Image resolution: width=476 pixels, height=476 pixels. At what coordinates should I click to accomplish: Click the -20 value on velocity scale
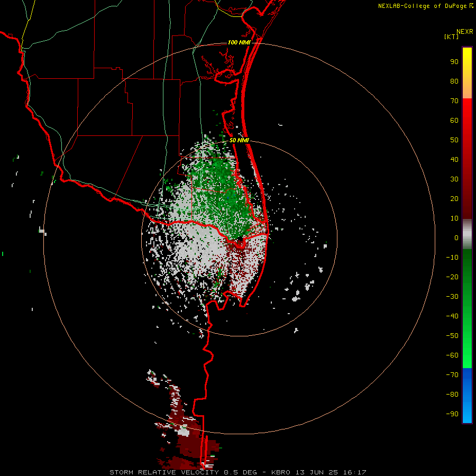point(452,277)
